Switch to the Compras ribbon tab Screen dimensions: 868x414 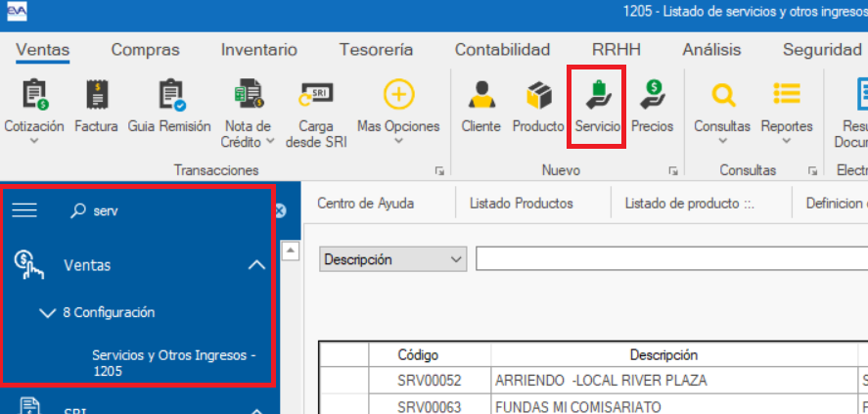145,50
